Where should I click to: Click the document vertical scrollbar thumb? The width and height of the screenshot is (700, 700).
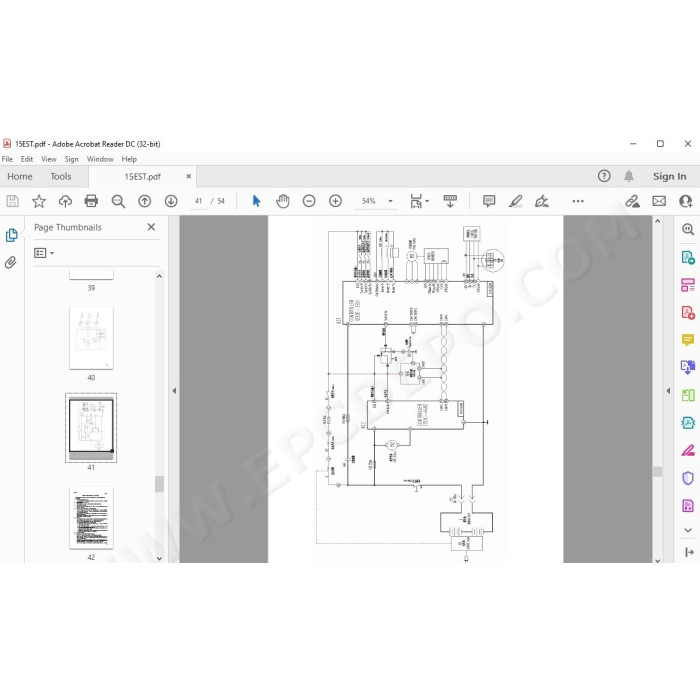coord(658,471)
